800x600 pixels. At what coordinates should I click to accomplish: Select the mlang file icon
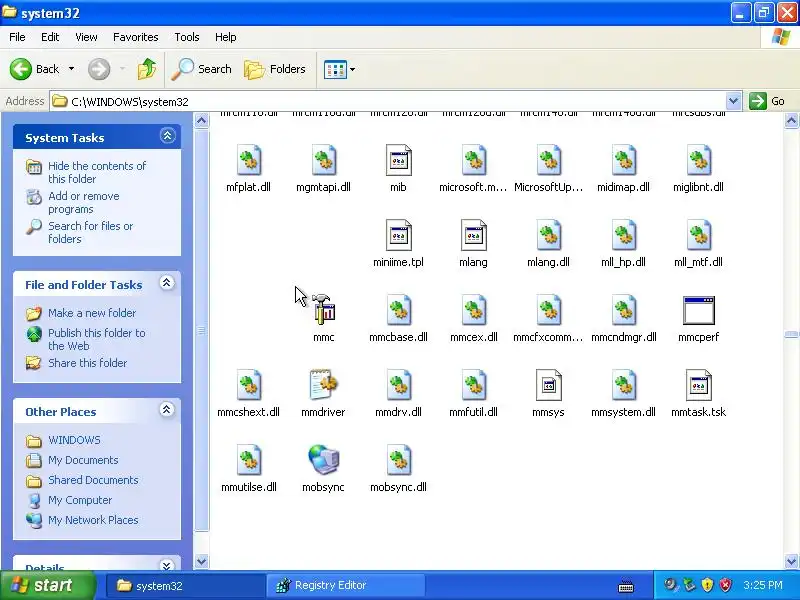pos(473,235)
